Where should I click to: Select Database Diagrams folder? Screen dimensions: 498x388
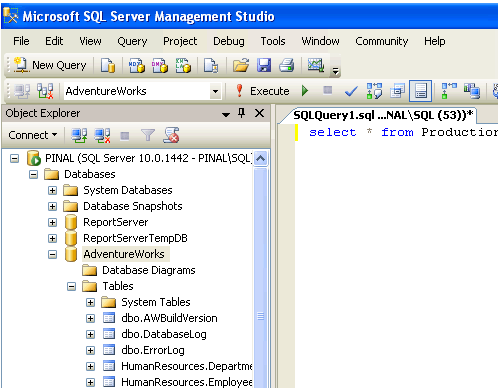(x=149, y=270)
